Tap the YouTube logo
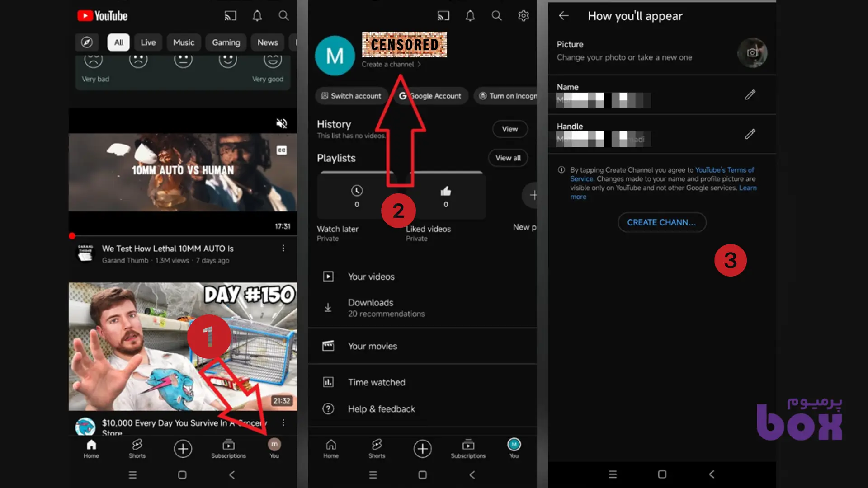Screen dimensions: 868x488 click(103, 16)
